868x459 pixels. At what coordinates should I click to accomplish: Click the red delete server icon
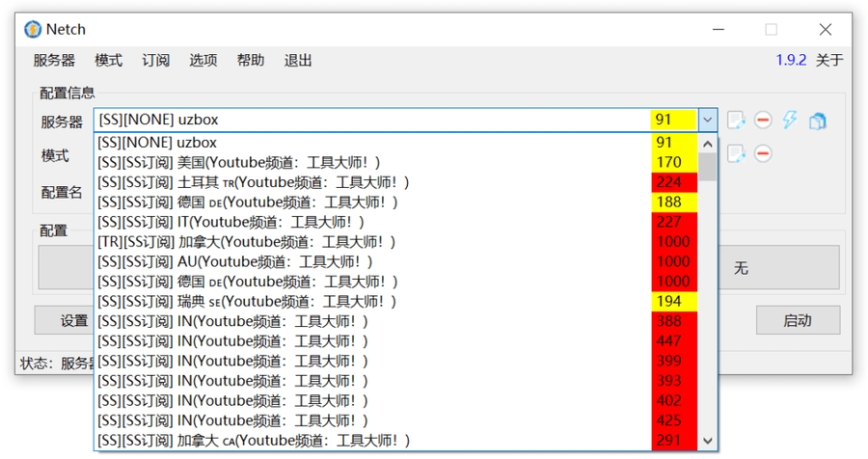tap(763, 121)
